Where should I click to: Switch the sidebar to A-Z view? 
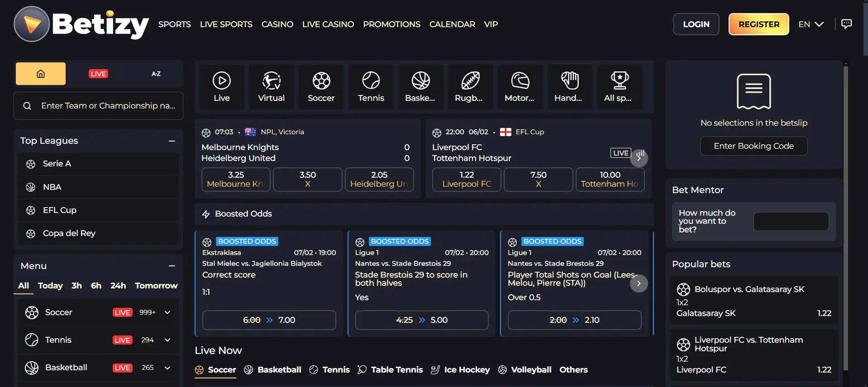coord(156,74)
